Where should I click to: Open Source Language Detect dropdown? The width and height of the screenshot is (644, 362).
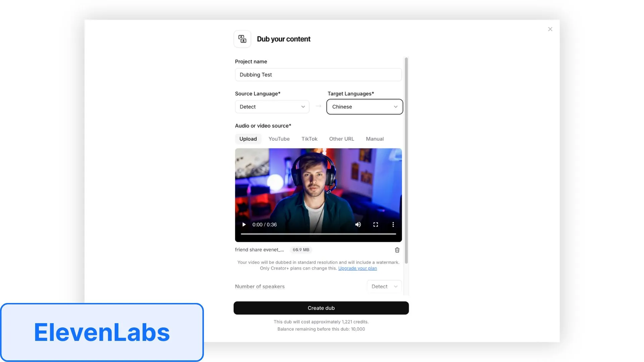click(x=272, y=107)
